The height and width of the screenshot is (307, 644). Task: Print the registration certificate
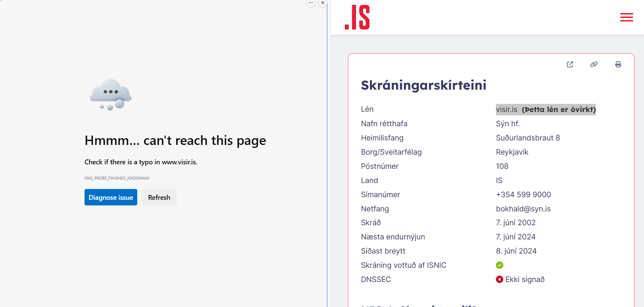point(618,64)
